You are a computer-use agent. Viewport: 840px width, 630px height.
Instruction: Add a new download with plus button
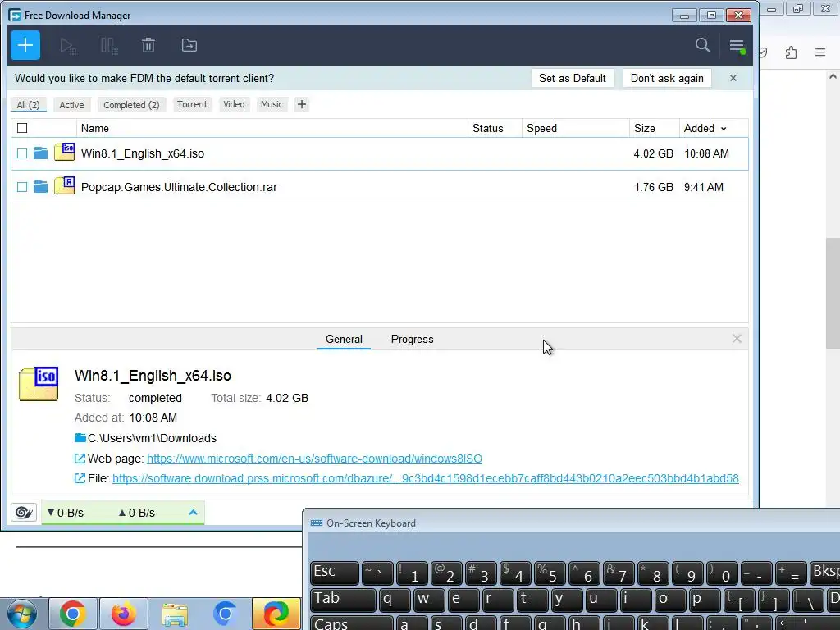(25, 46)
